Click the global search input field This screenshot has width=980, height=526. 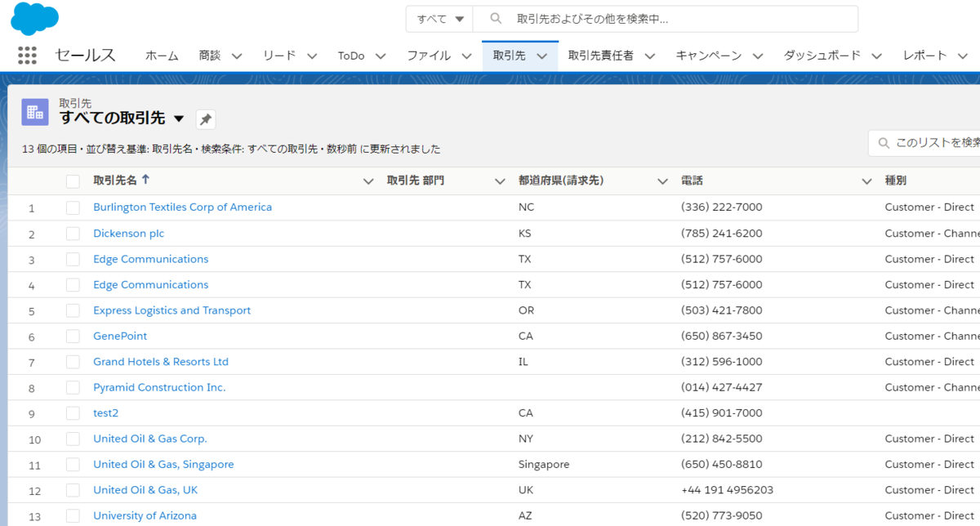[666, 19]
